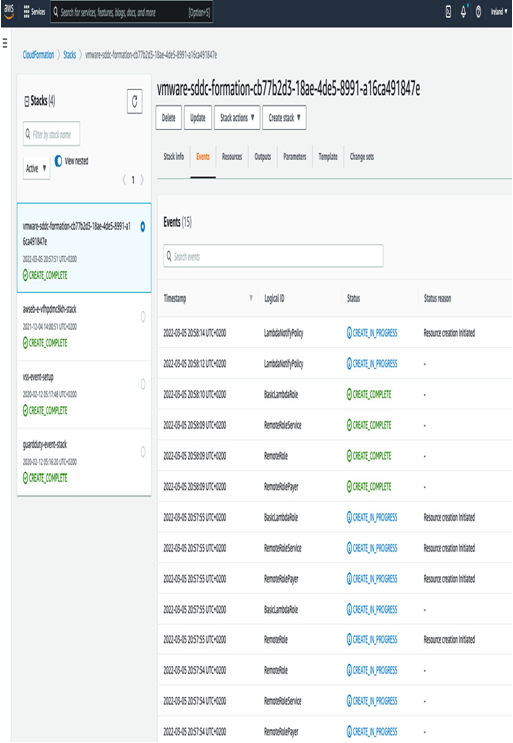The height and width of the screenshot is (743, 513).
Task: Click the awseb-e-vfhpdmc8kh-stack name
Action: point(49,309)
